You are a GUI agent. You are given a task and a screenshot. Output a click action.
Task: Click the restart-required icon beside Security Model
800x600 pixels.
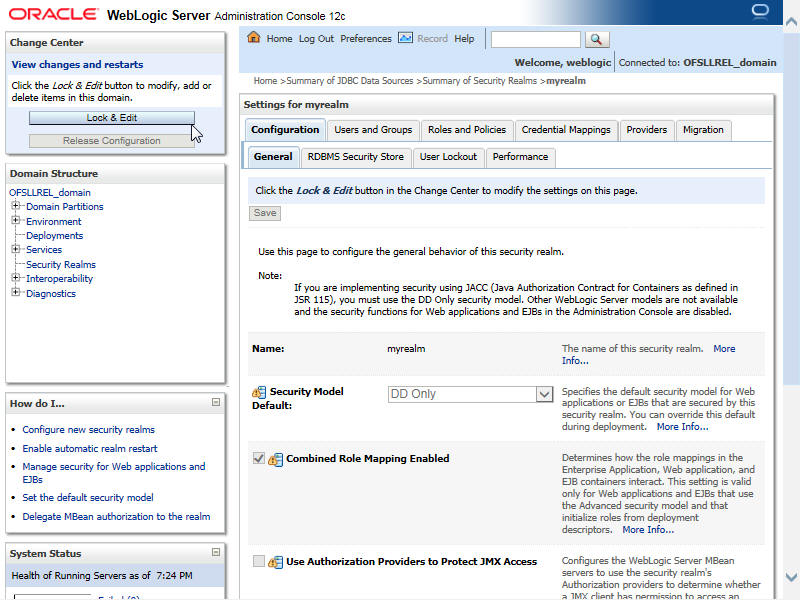(259, 392)
